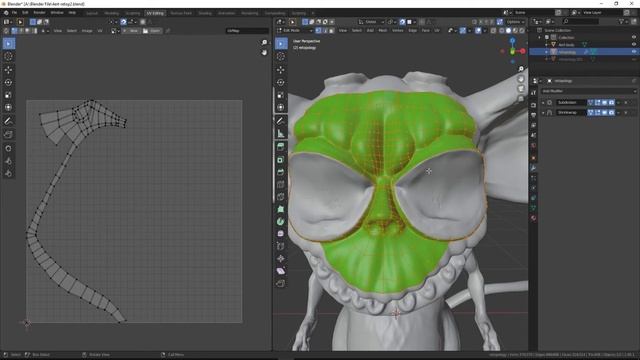Select the Rotate tool in the 3D viewport toolbar
This screenshot has width=640, height=360.
281,82
